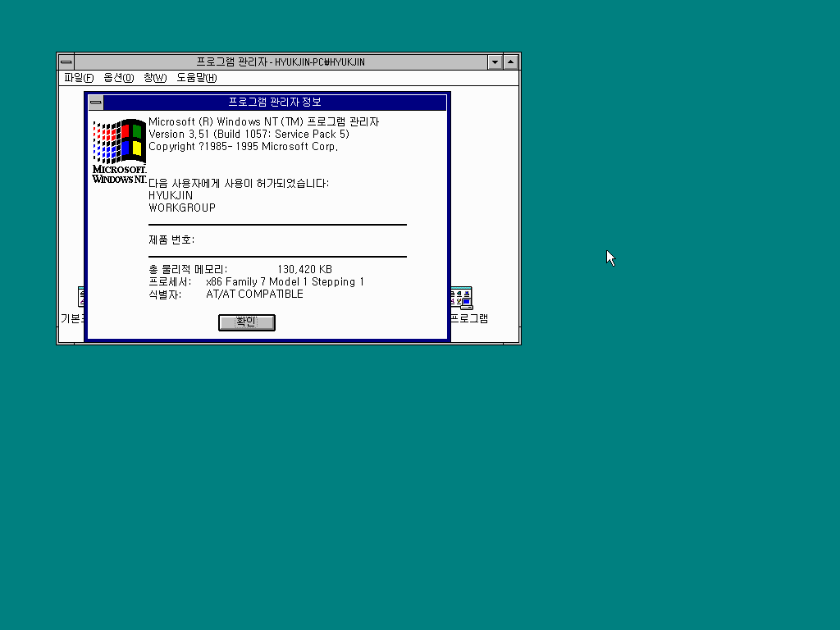Click the 제품 번호: label
The image size is (840, 630).
coord(171,240)
